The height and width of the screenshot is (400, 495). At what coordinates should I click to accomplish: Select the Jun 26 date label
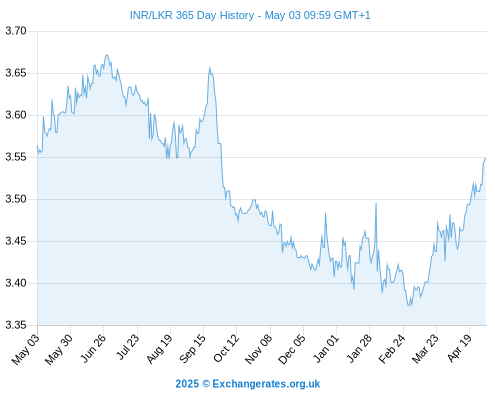pyautogui.click(x=93, y=348)
